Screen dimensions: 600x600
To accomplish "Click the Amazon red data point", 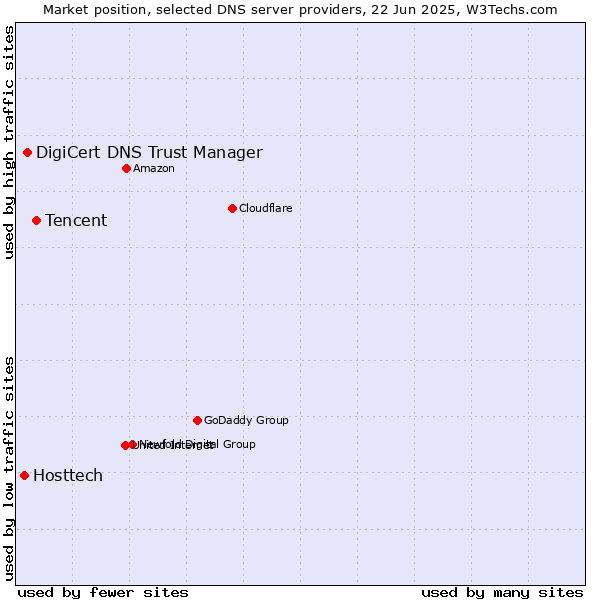I will pyautogui.click(x=126, y=168).
